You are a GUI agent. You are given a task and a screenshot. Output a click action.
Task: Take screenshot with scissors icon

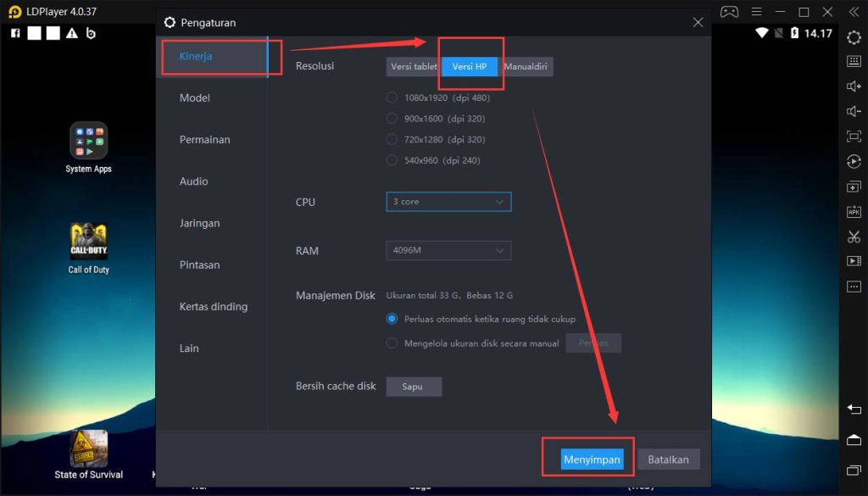854,237
